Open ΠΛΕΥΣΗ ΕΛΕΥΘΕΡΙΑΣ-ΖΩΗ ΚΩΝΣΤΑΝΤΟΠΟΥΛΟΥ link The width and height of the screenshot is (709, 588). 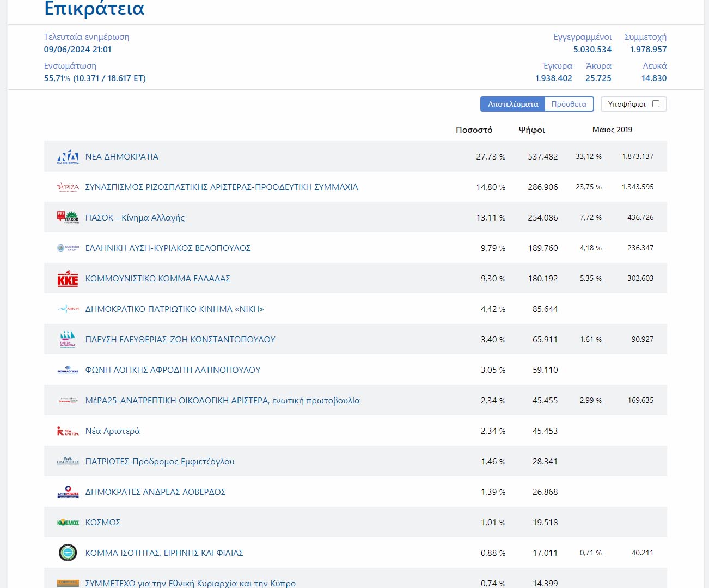pos(180,340)
